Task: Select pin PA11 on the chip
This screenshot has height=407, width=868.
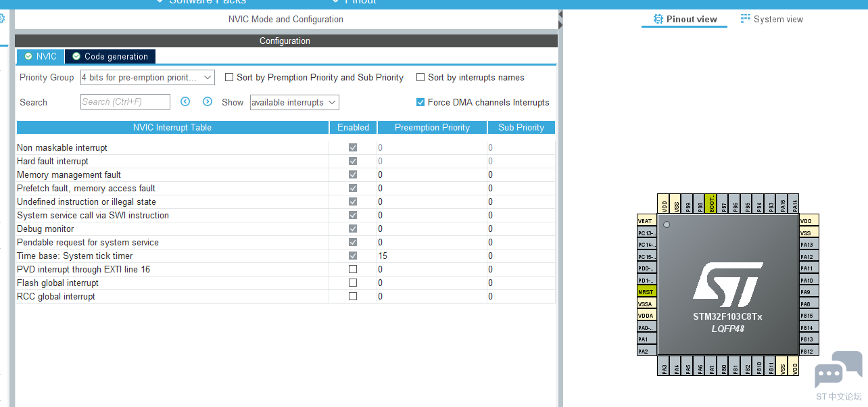Action: tap(809, 268)
